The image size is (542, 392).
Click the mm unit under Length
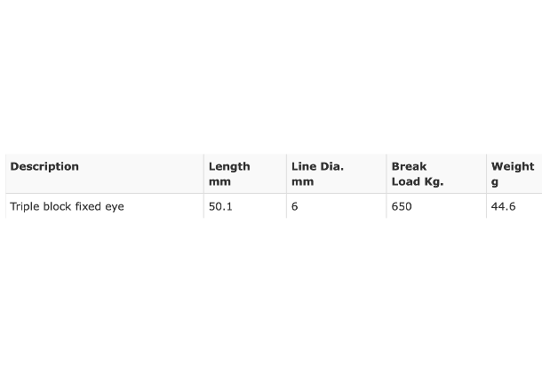219,182
